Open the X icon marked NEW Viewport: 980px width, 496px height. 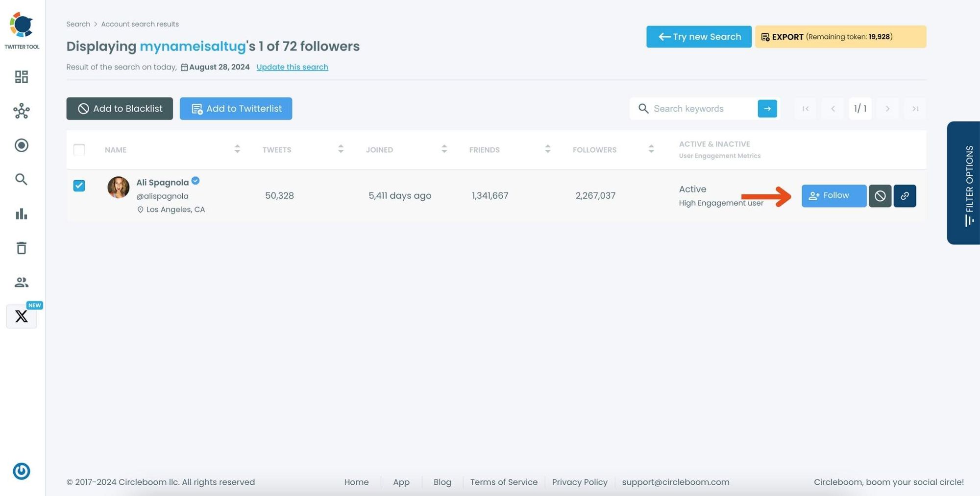(22, 316)
